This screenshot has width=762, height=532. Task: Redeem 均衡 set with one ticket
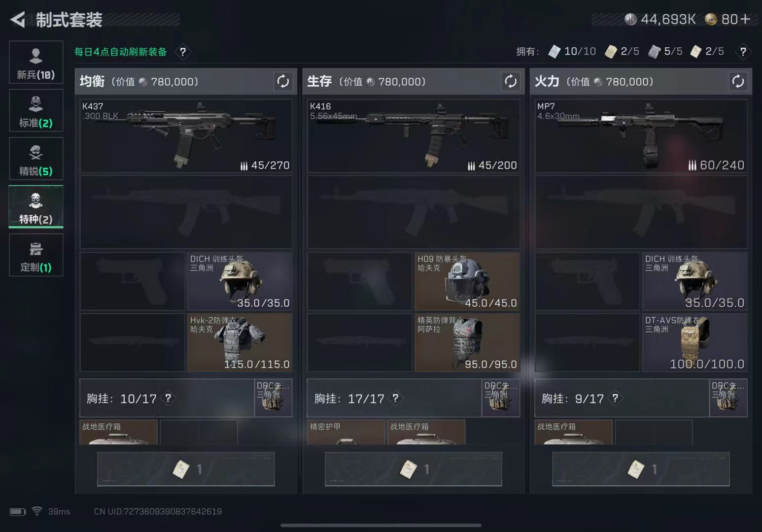[x=186, y=469]
